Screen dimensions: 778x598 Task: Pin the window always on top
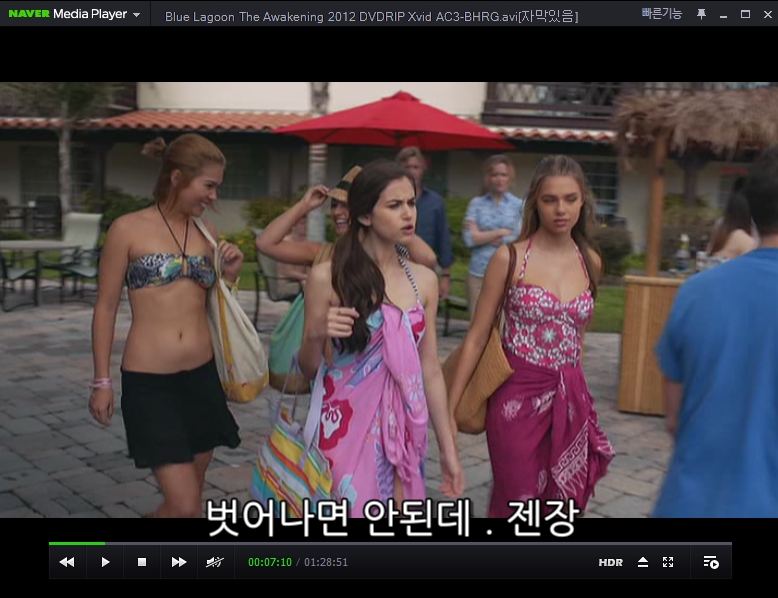coord(701,14)
